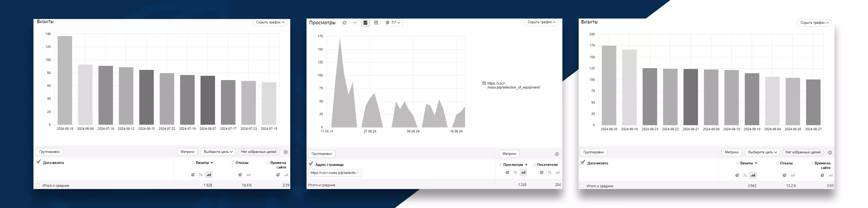The width and height of the screenshot is (868, 208).
Task: Open Группировки in middle panel
Action: coord(322,154)
